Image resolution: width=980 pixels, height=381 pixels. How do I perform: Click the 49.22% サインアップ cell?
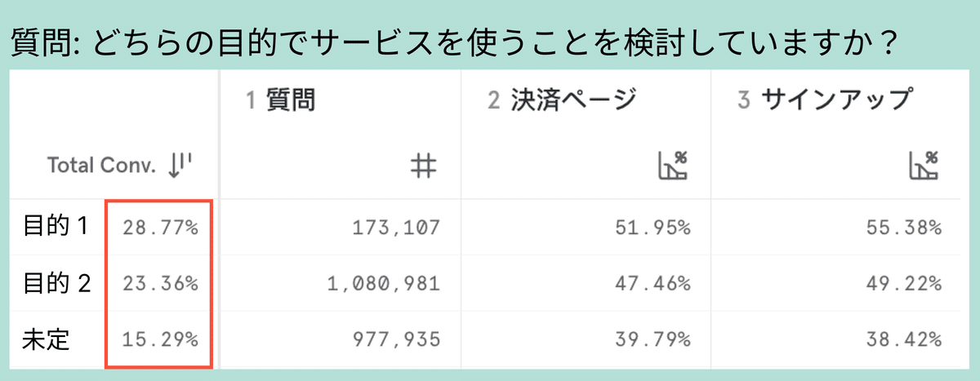(x=903, y=284)
